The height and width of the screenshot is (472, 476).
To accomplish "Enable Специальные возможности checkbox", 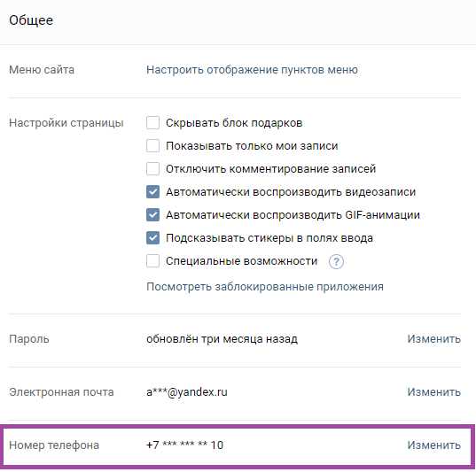I will pos(152,261).
